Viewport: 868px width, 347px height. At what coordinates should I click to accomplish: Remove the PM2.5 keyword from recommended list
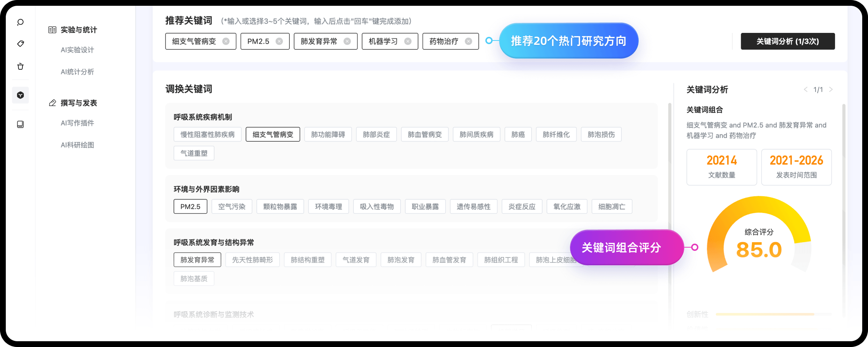pyautogui.click(x=279, y=41)
